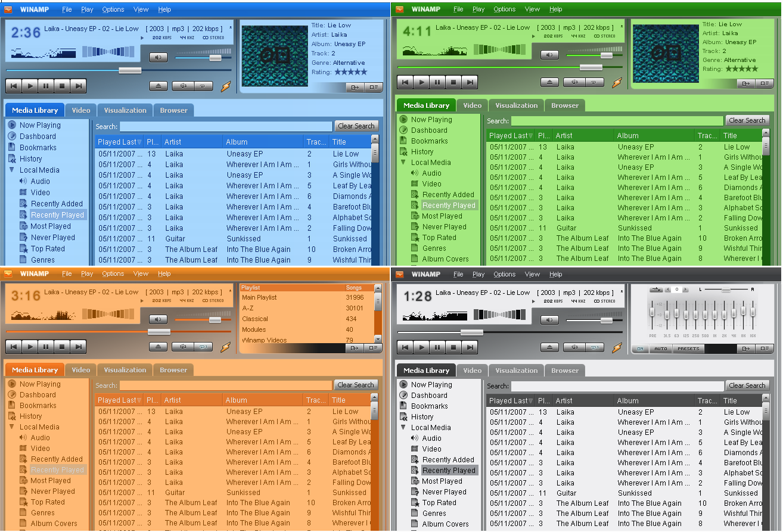Open equalizer PRESETS in gray Winamp window

[x=688, y=349]
